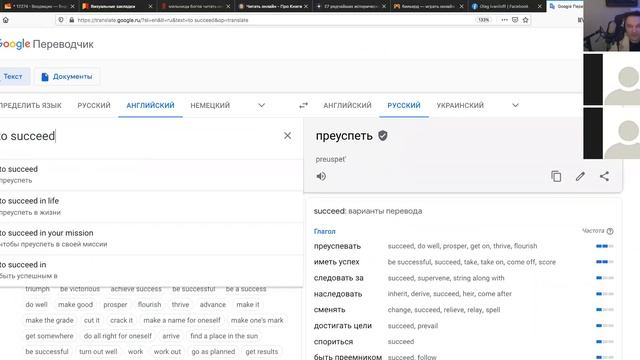Open page actions three-dot menu

coord(504,20)
